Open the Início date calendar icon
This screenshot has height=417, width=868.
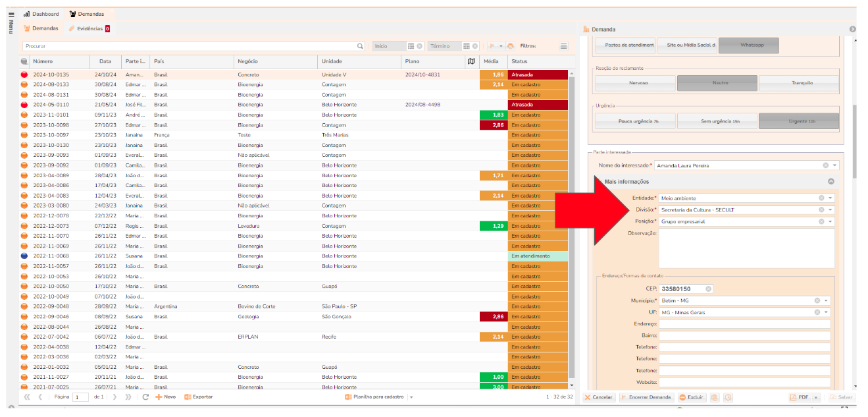[x=411, y=46]
